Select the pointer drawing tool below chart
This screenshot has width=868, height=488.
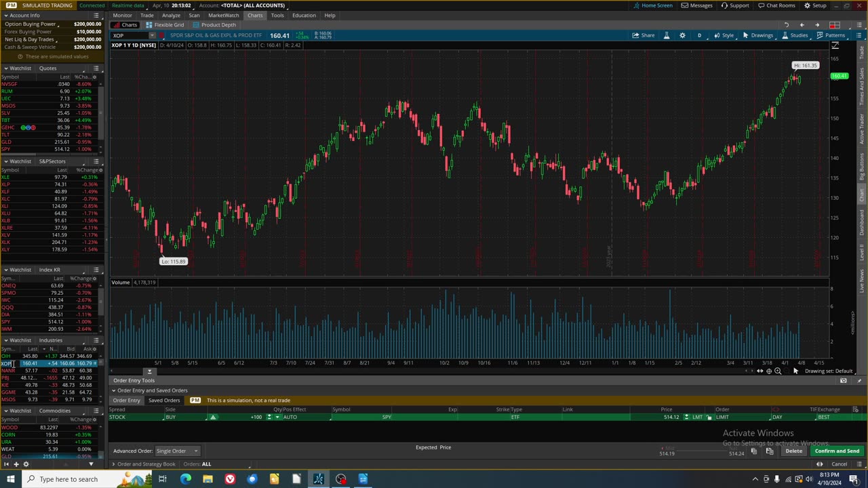795,371
